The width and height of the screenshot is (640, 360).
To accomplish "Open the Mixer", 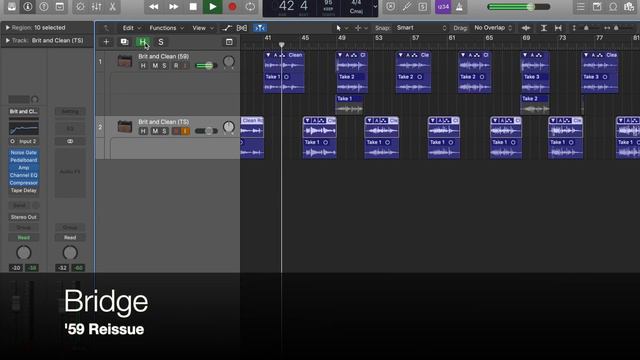I will (96, 7).
